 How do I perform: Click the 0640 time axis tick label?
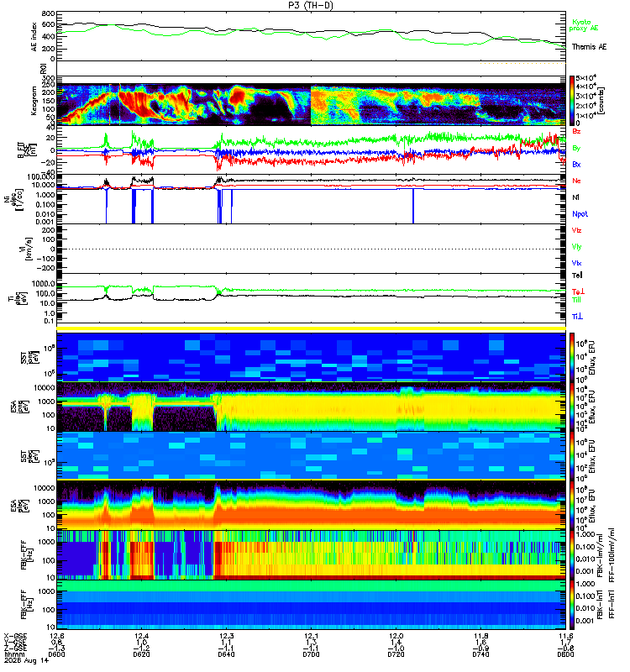[x=226, y=654]
